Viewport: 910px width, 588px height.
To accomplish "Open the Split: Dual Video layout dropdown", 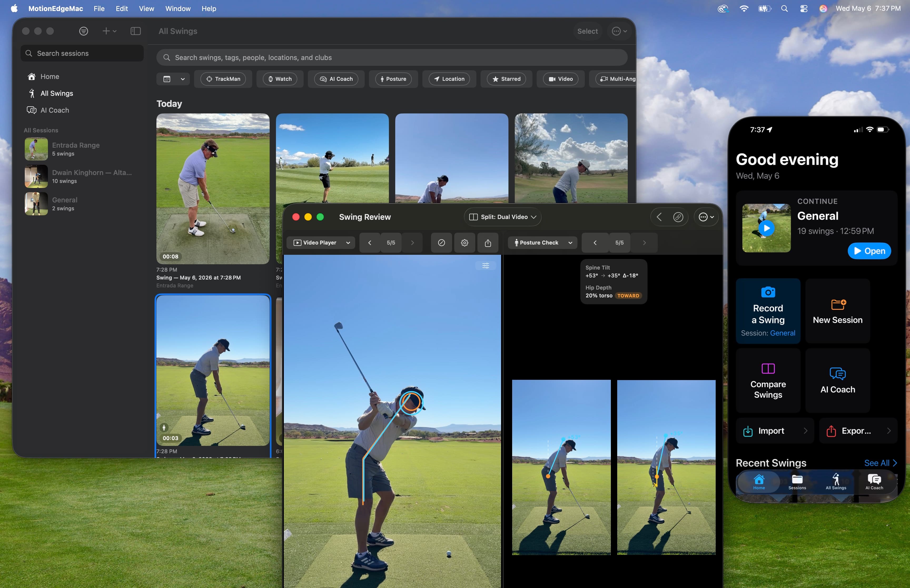I will click(x=503, y=217).
